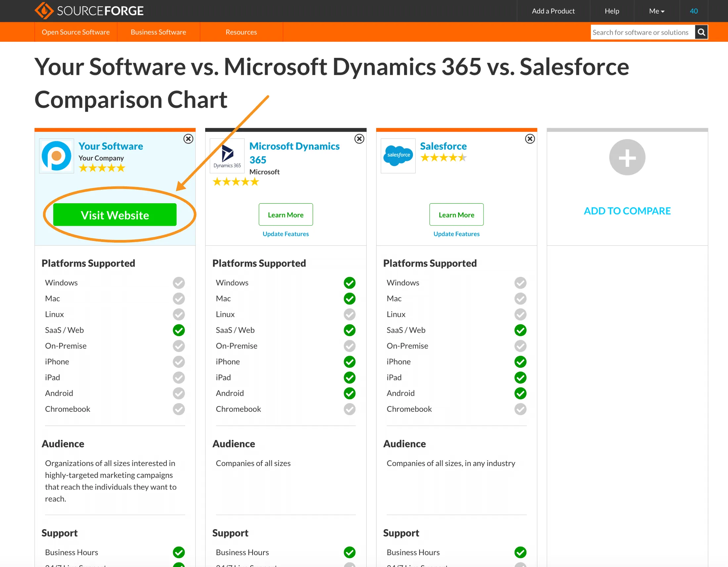The image size is (728, 567).
Task: Open the Me dropdown menu
Action: (656, 11)
